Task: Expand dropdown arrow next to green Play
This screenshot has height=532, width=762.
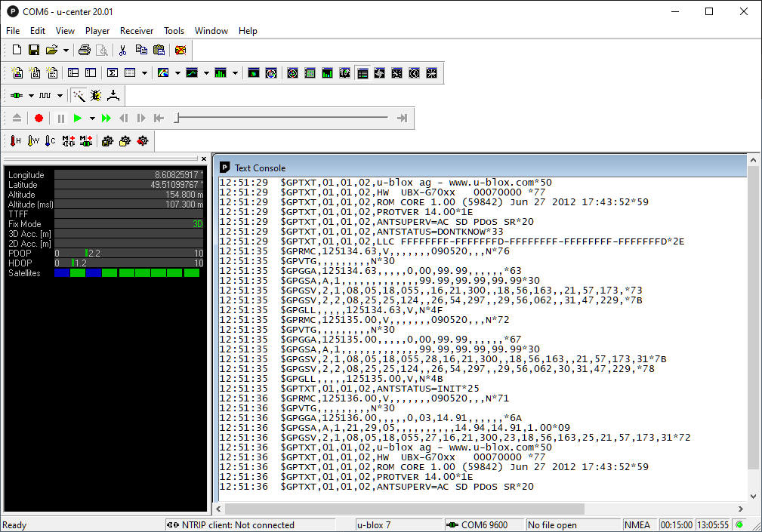Action: [x=92, y=118]
